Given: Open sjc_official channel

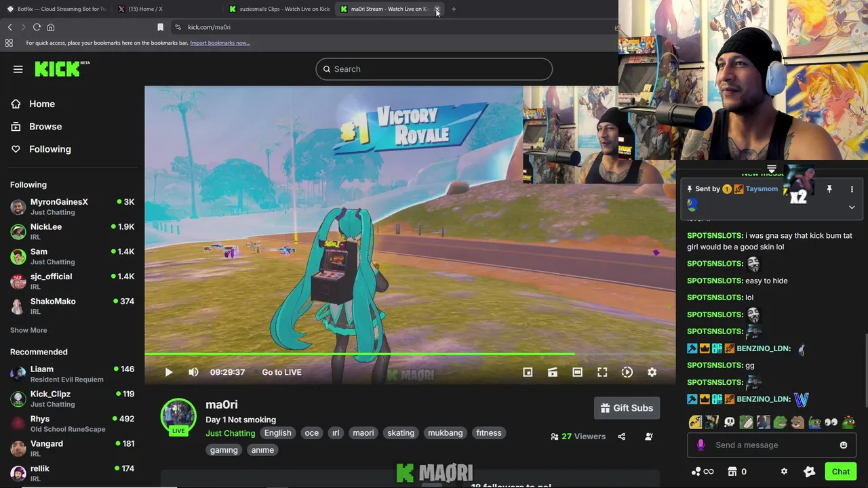Looking at the screenshot, I should click(73, 281).
